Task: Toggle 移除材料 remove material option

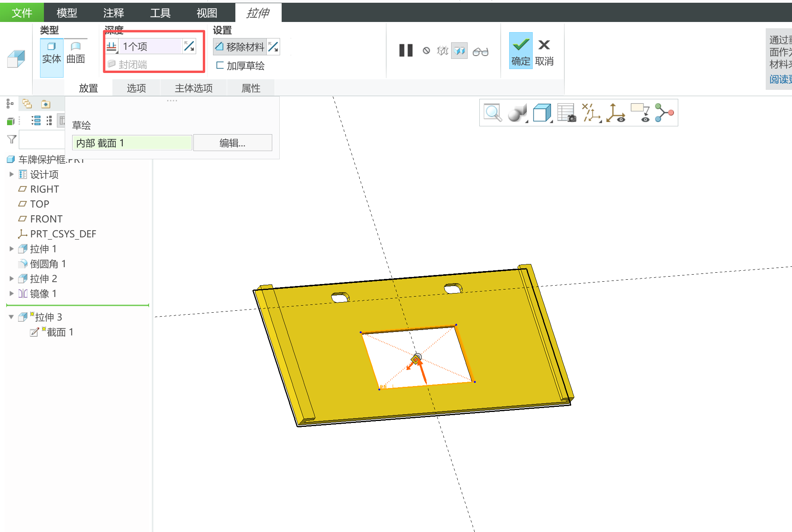Action: [240, 47]
